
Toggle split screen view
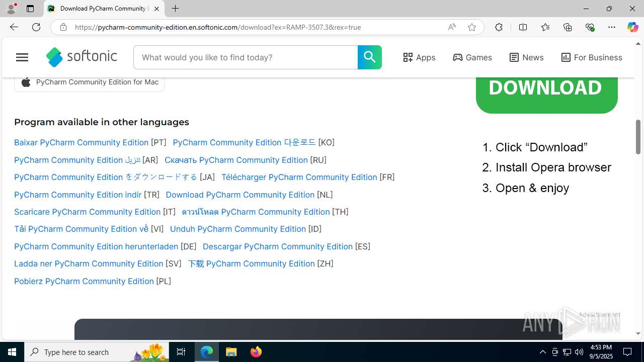pos(523,27)
